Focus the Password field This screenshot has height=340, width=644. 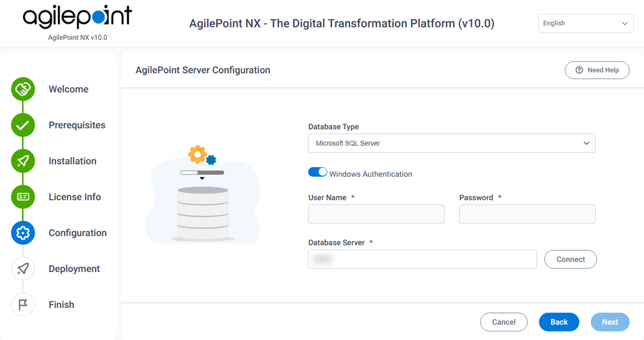click(x=527, y=214)
